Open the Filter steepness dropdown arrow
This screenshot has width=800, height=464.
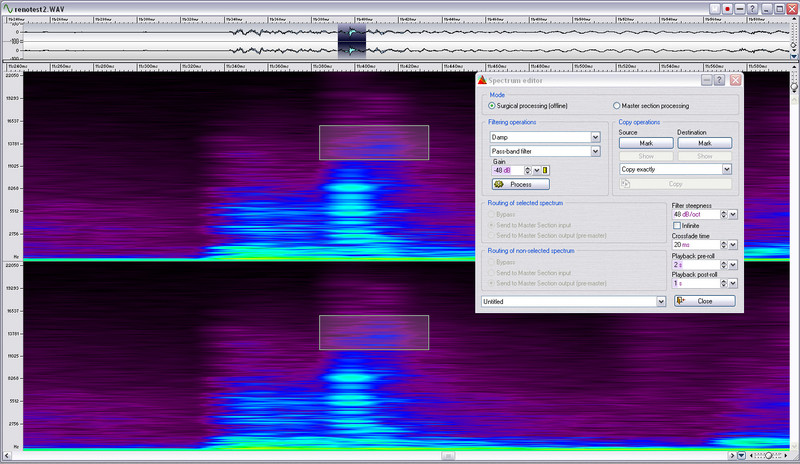point(733,214)
